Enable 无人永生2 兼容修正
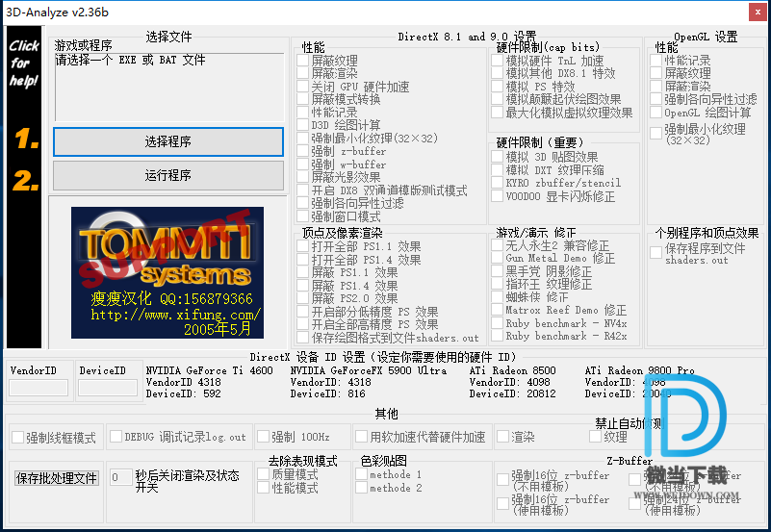771x532 pixels. (x=497, y=244)
